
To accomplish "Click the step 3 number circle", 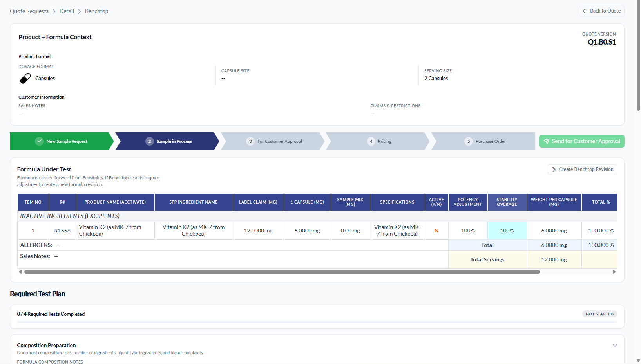I will 250,141.
